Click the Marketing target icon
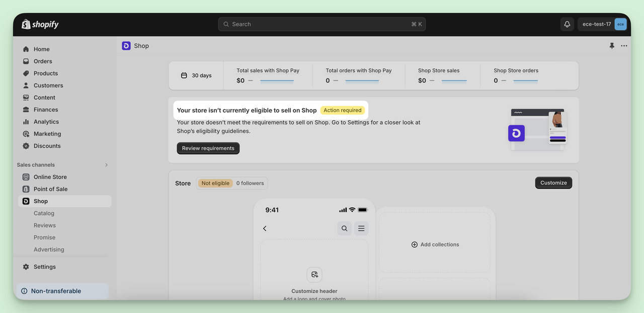This screenshot has width=644, height=313. pyautogui.click(x=26, y=134)
